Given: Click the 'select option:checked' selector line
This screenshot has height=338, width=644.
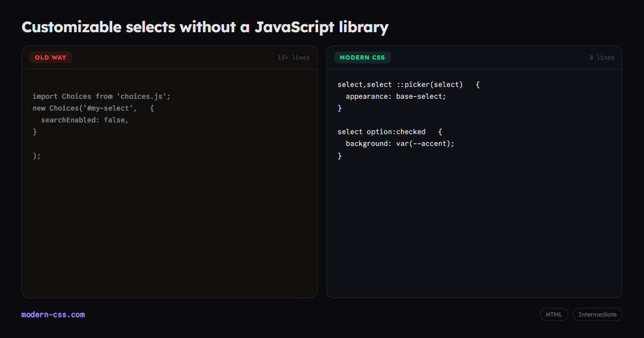Looking at the screenshot, I should coord(390,132).
